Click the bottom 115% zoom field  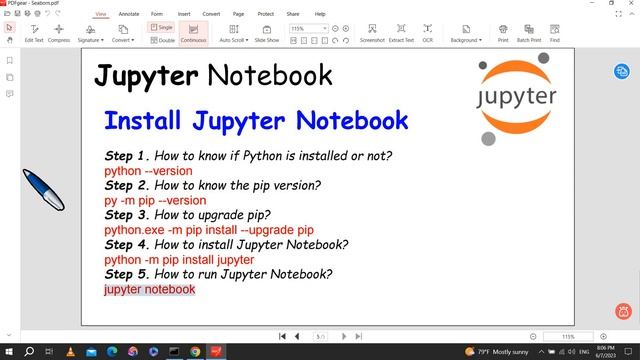coord(568,337)
